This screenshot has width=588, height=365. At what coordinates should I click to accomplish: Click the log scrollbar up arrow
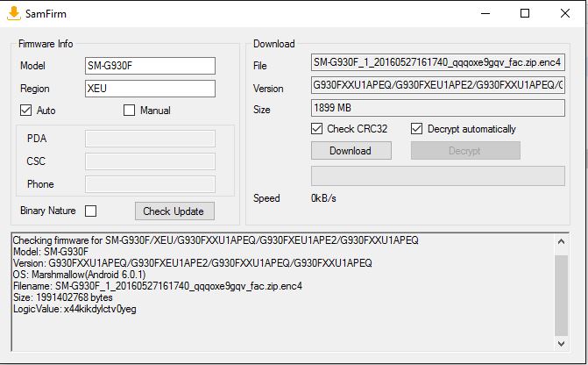561,241
